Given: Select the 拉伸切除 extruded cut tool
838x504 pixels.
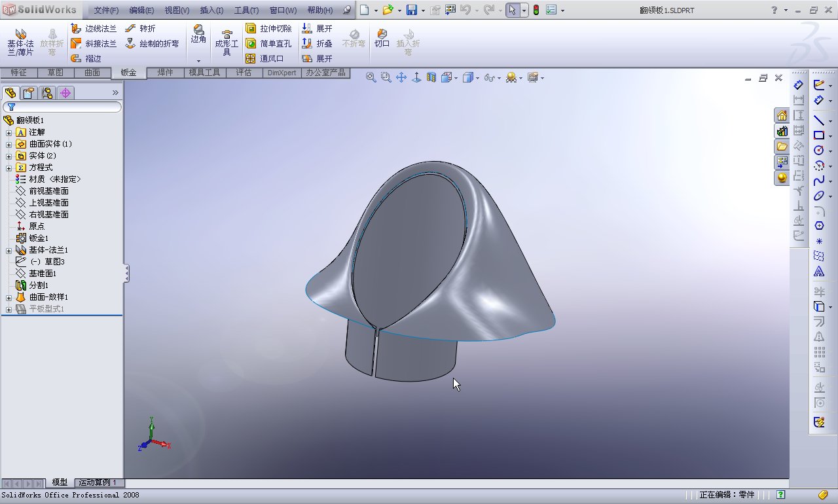Looking at the screenshot, I should 268,29.
